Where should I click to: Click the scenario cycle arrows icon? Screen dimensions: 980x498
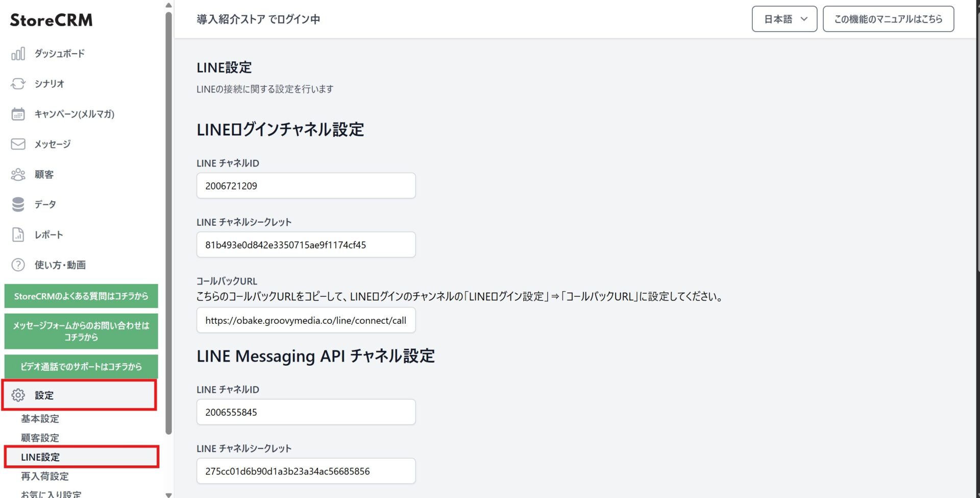[x=18, y=84]
